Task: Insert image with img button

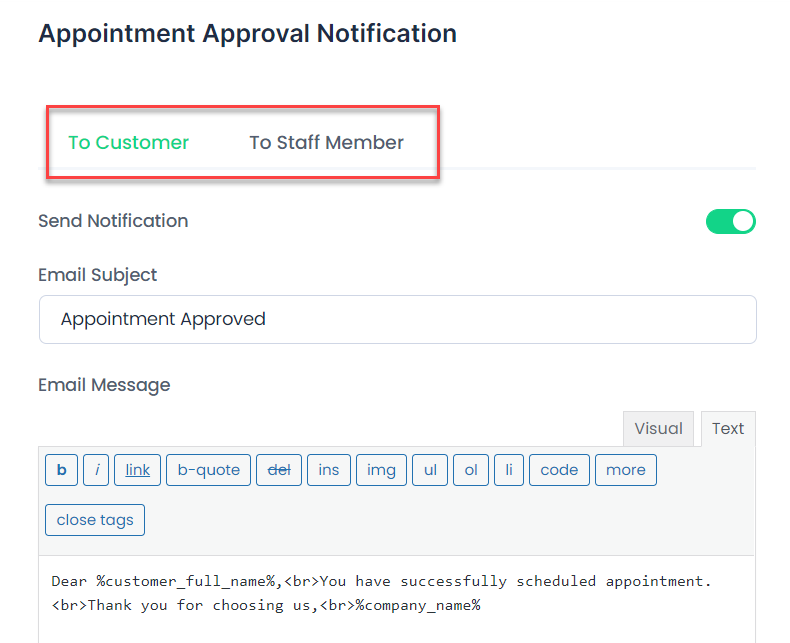Action: pos(381,470)
